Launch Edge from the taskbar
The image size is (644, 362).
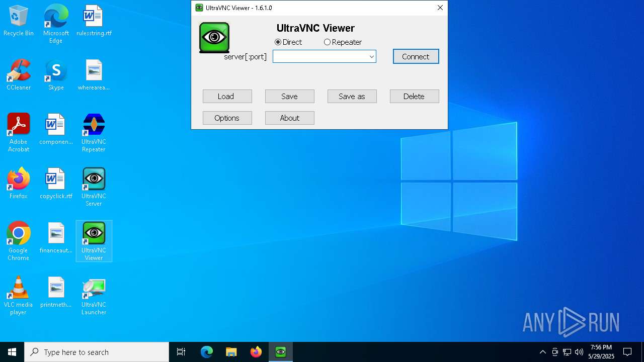(x=207, y=352)
